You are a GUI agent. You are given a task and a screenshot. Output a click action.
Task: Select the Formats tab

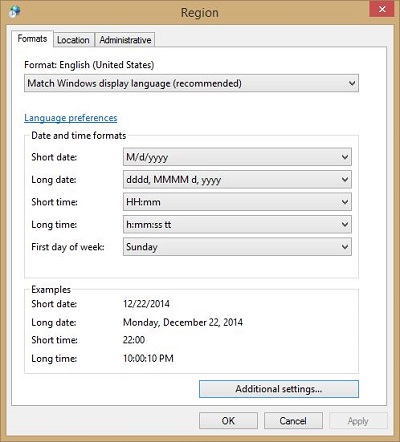tap(32, 39)
